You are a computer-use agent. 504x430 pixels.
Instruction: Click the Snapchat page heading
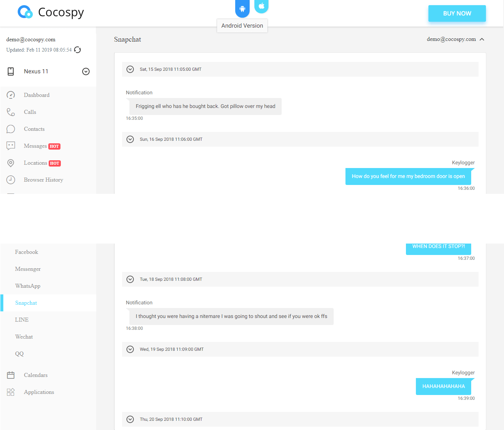pos(128,39)
